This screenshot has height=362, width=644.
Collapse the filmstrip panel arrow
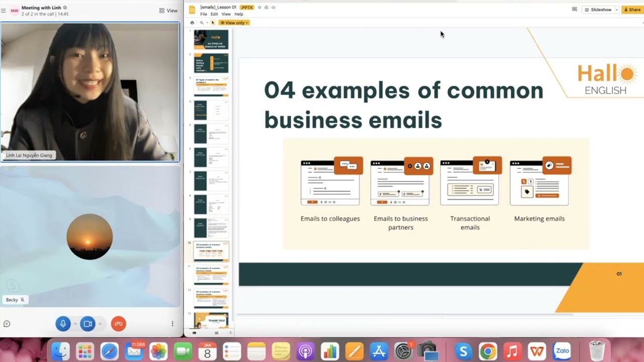(x=231, y=333)
